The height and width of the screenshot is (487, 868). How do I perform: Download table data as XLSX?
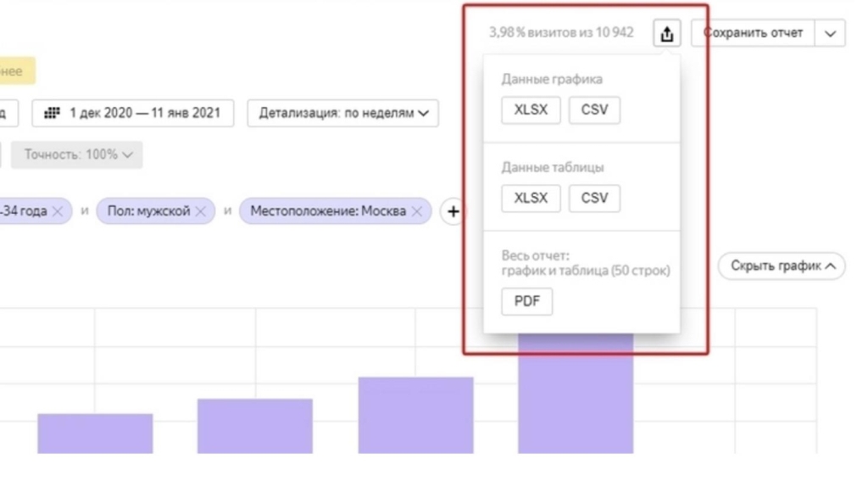tap(531, 199)
